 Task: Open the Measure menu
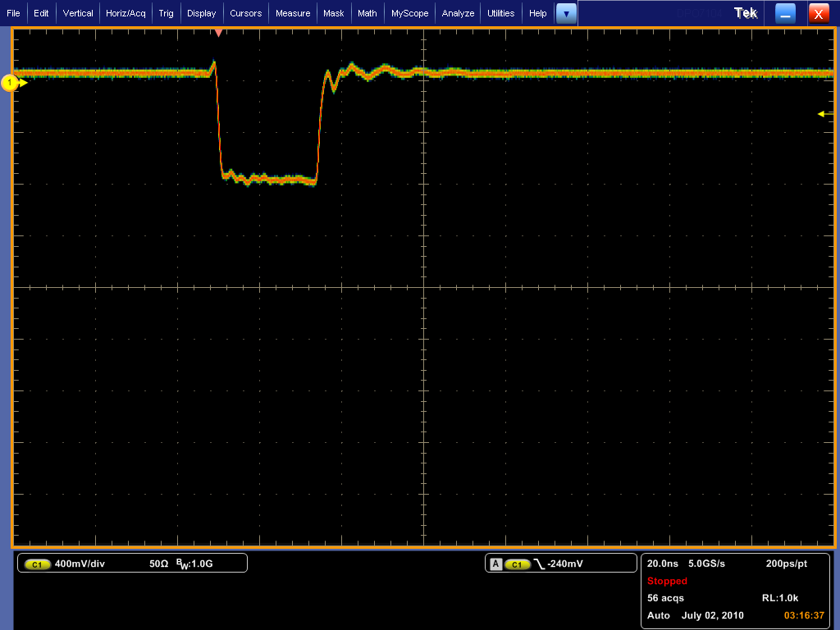tap(293, 13)
